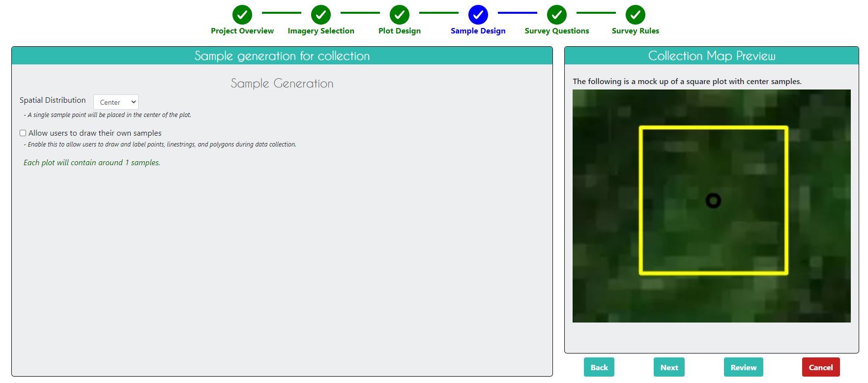The image size is (868, 383).
Task: Cancel project creation with the red button
Action: pos(820,367)
